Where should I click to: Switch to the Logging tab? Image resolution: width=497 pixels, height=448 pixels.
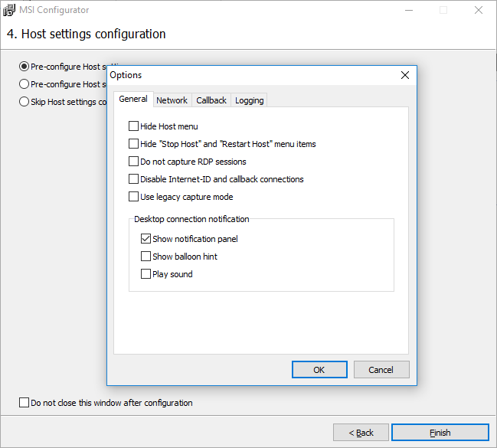pos(249,100)
